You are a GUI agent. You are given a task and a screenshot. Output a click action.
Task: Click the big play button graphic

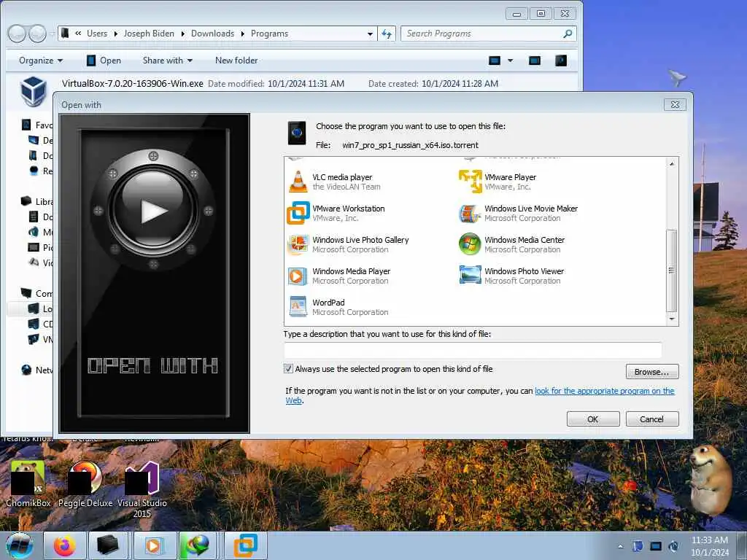(153, 211)
